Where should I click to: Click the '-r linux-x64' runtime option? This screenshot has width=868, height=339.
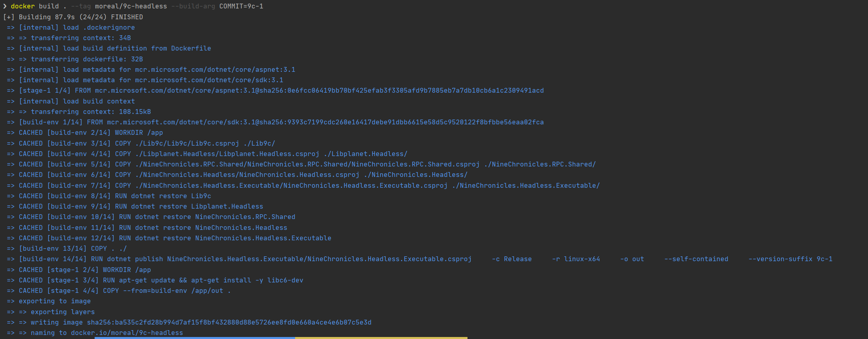(x=576, y=259)
